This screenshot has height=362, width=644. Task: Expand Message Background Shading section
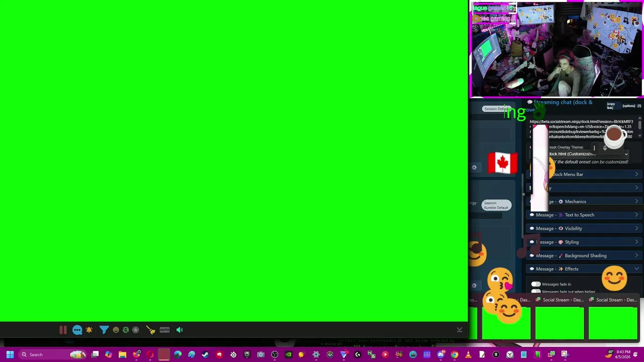point(584,256)
